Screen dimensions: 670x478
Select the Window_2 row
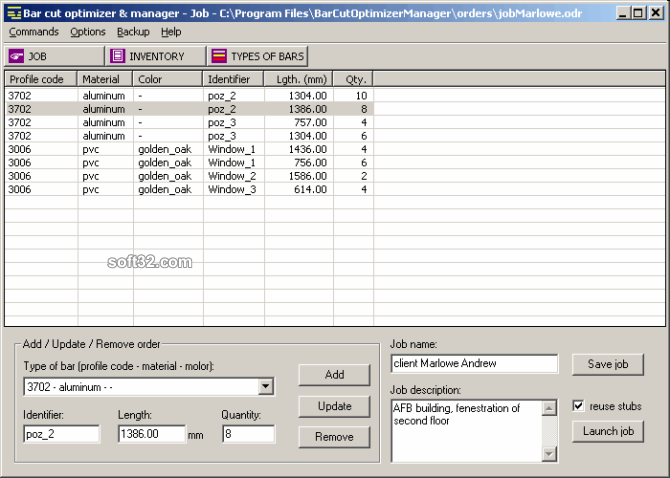pyautogui.click(x=189, y=176)
